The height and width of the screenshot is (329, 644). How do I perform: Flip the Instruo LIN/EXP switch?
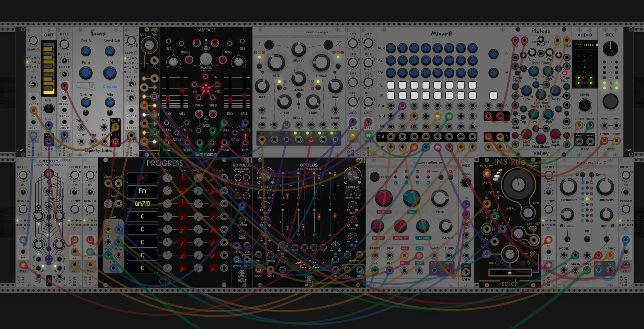[x=533, y=228]
